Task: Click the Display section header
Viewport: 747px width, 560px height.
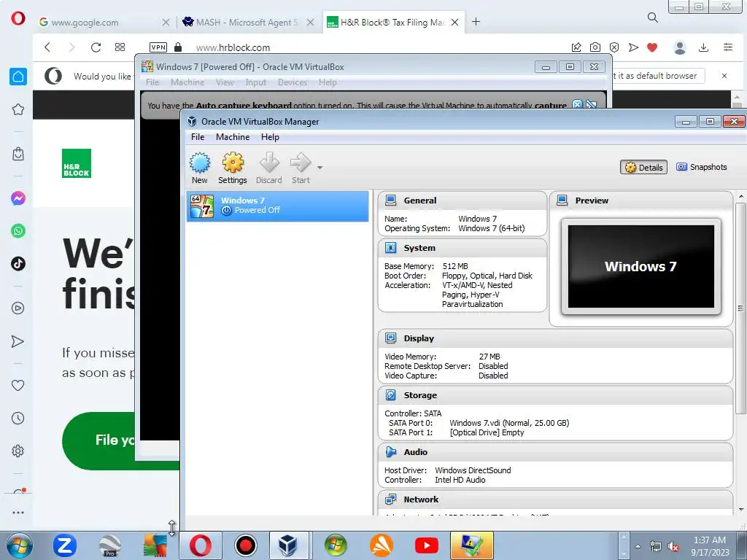Action: (x=555, y=338)
